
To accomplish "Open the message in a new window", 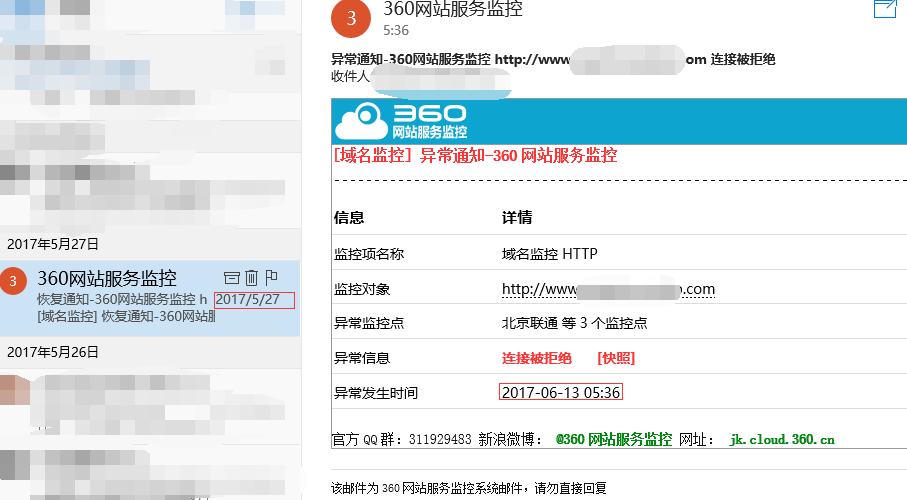I will click(x=884, y=9).
